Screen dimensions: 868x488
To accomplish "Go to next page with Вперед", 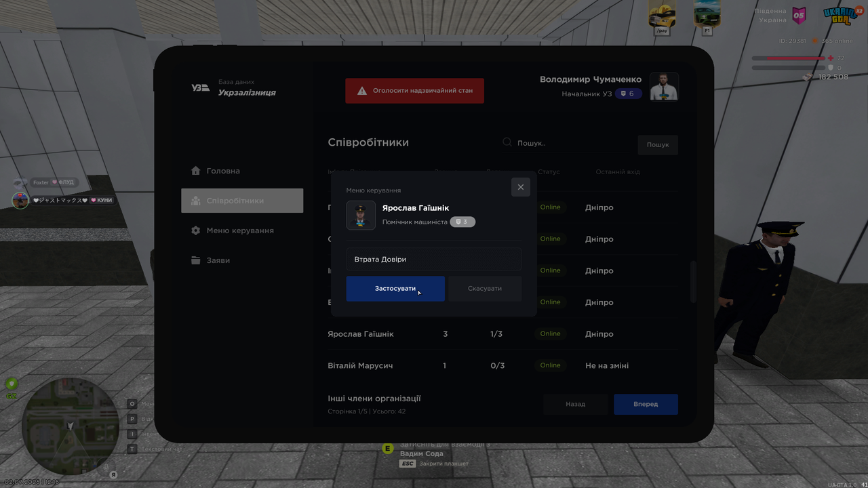I will tap(646, 404).
